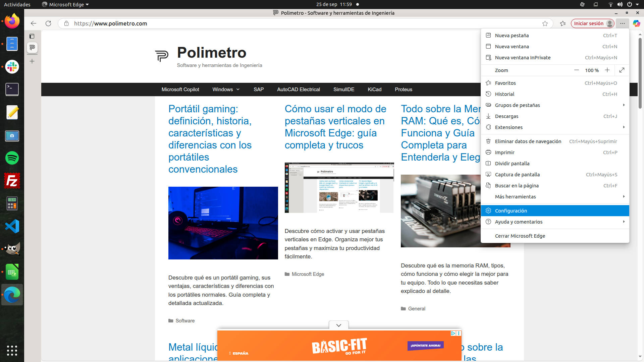
Task: Click the zoom in plus button
Action: click(x=607, y=70)
